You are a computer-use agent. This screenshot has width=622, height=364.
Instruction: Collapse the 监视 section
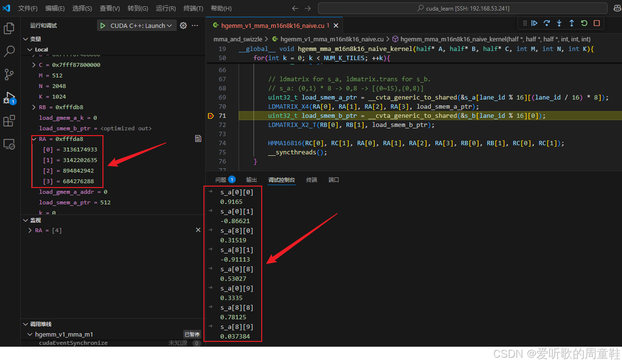click(25, 220)
